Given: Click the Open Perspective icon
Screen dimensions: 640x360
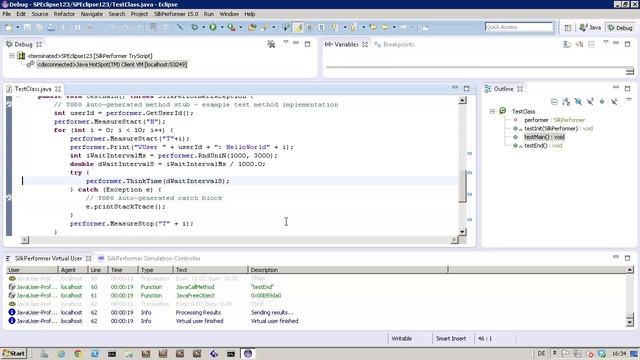Looking at the screenshot, I should [x=568, y=28].
